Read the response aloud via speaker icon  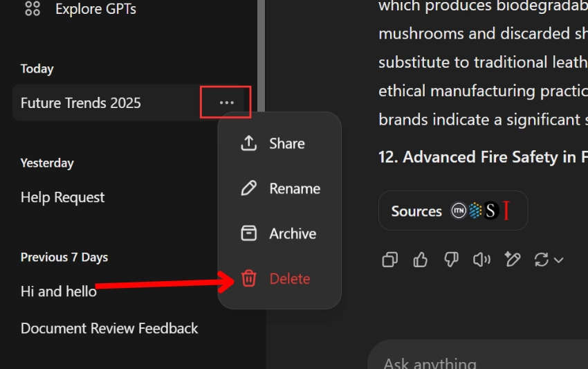(x=482, y=260)
